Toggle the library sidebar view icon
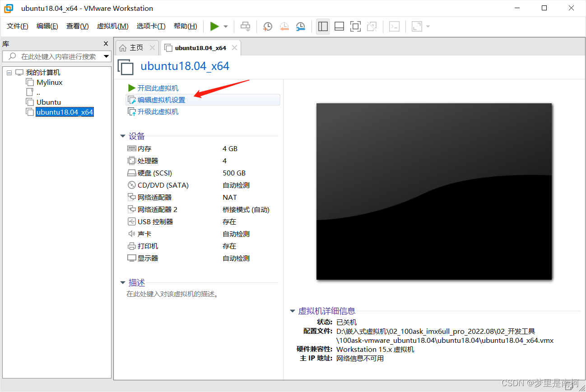The width and height of the screenshot is (586, 392). tap(323, 27)
